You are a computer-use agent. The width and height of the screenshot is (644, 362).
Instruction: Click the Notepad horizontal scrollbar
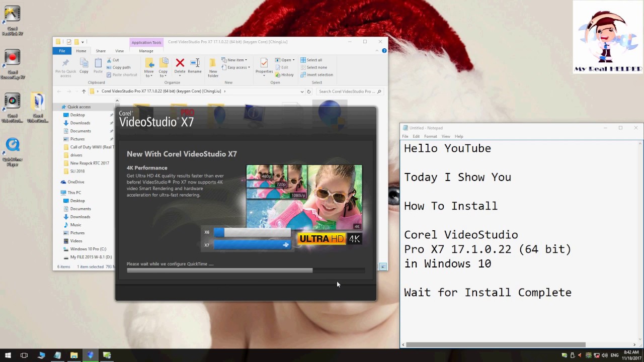496,345
